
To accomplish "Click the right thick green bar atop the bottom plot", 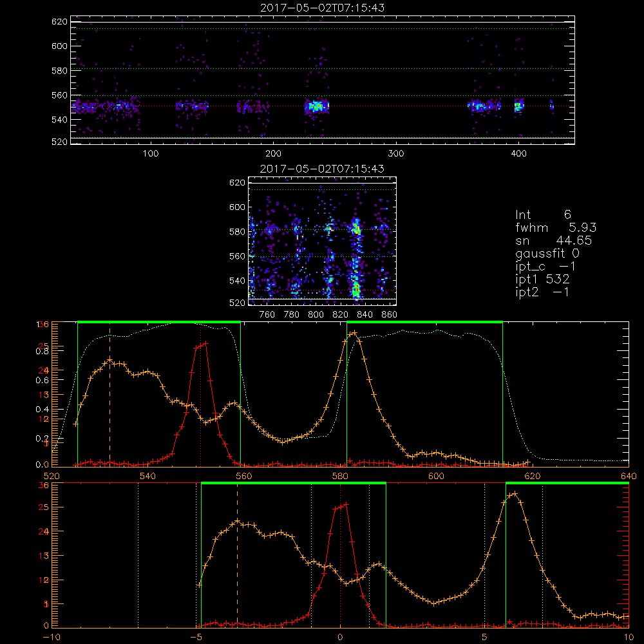I will (567, 484).
